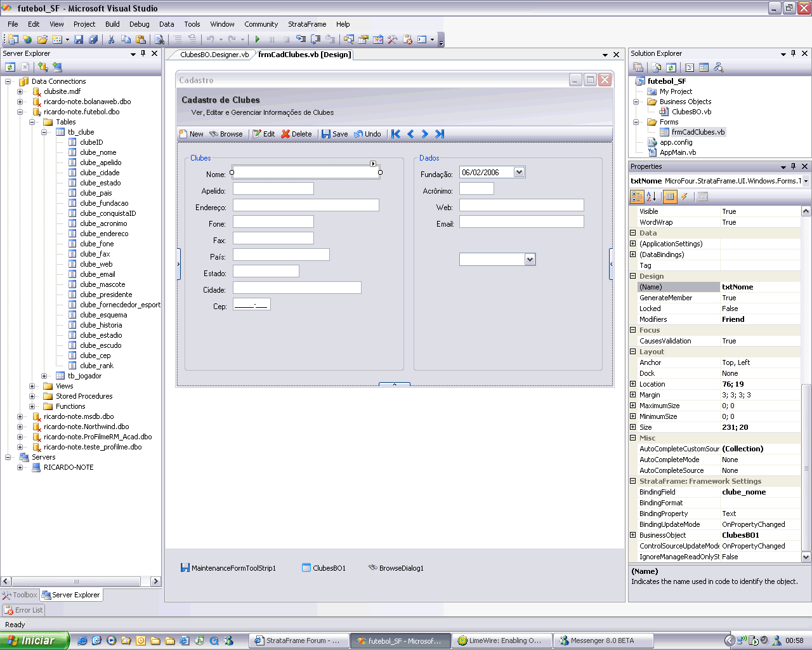Viewport: 812px width, 650px height.
Task: Select the Endereço text field
Action: point(305,205)
